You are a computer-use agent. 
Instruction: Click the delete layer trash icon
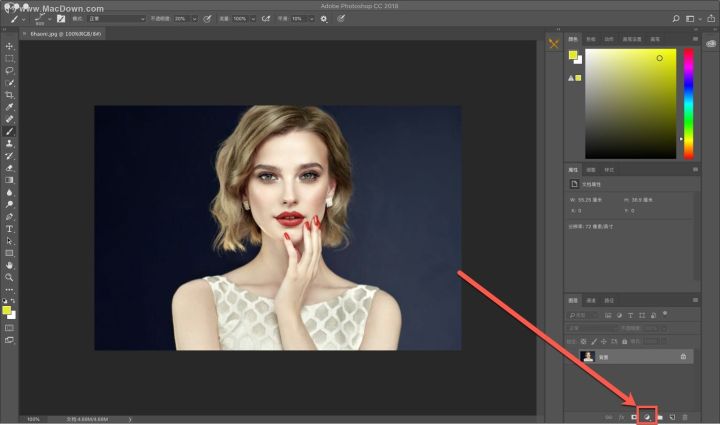pyautogui.click(x=685, y=417)
